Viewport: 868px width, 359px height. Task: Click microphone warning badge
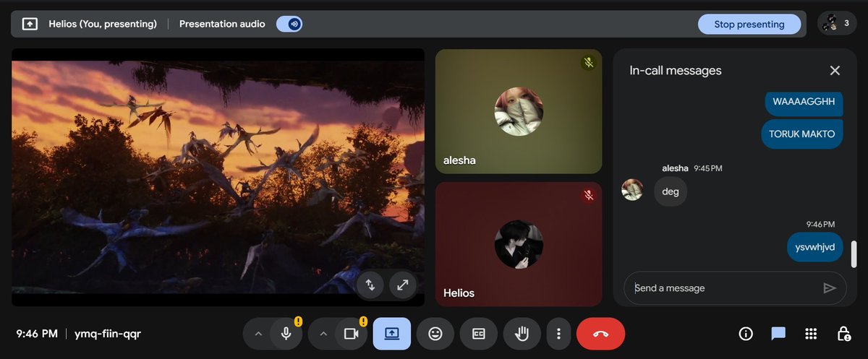point(298,321)
